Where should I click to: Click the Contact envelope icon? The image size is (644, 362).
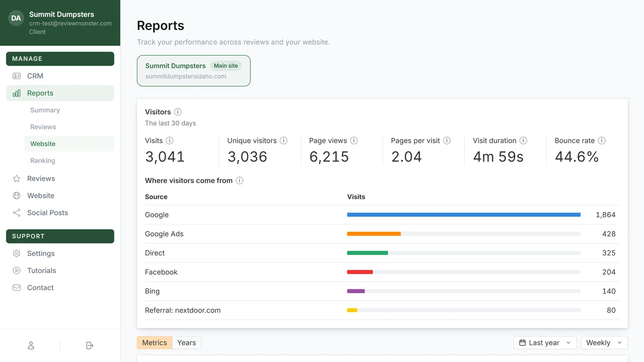click(x=17, y=288)
